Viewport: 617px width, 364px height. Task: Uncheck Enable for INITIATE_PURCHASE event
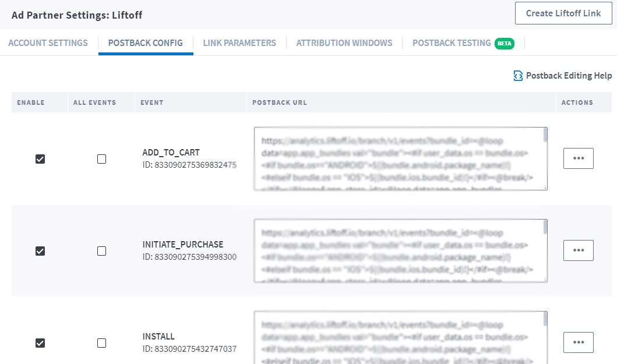[40, 251]
